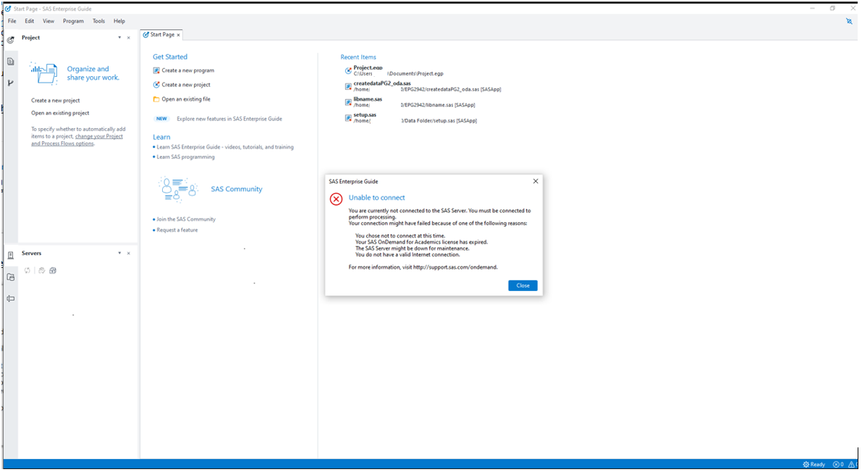Click Create a new program link

pos(188,70)
